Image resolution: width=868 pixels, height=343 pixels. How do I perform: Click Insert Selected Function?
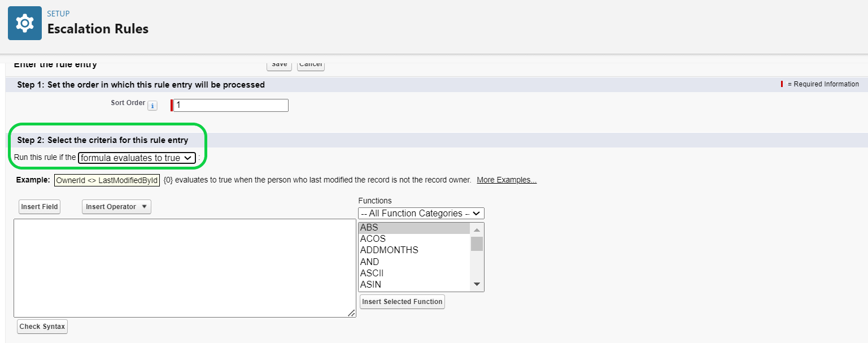(x=402, y=302)
